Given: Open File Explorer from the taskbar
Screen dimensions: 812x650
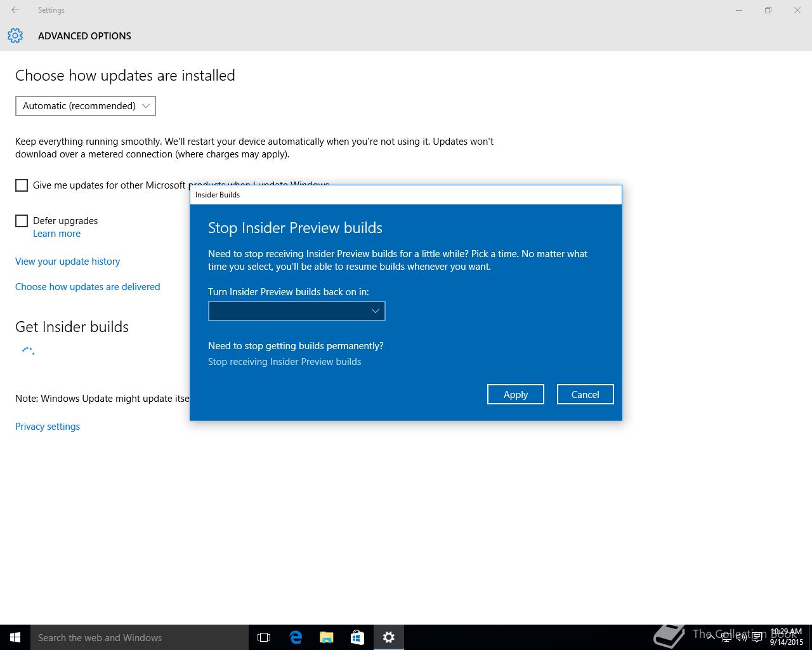Looking at the screenshot, I should (x=327, y=637).
